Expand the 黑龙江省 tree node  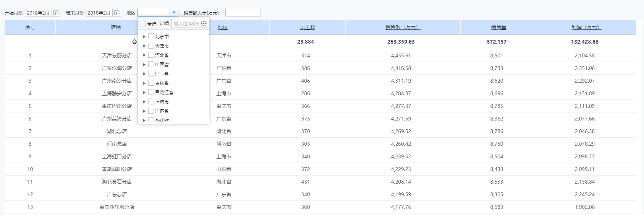pos(144,93)
